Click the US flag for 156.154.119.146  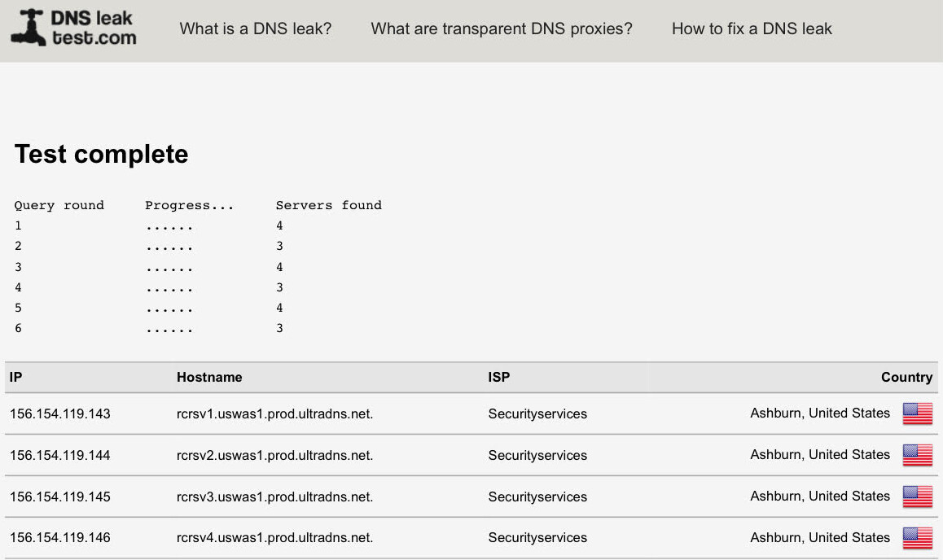[x=917, y=538]
